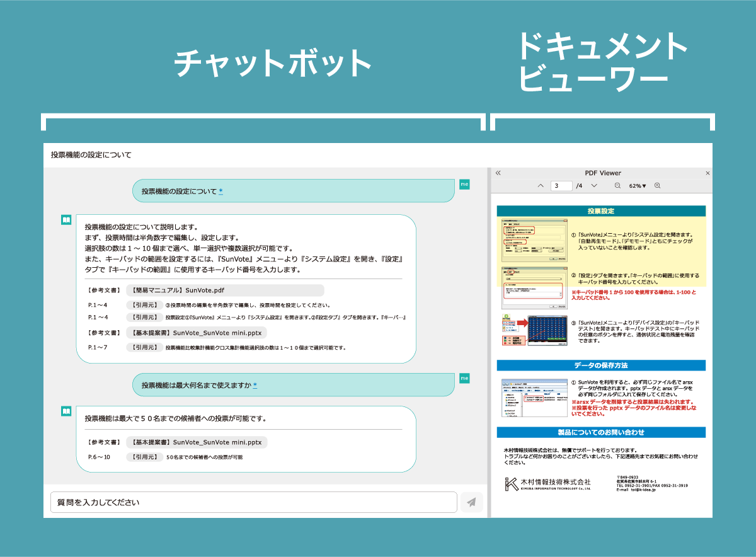Click the bot book icon beside first answer
The width and height of the screenshot is (756, 557).
tap(66, 220)
